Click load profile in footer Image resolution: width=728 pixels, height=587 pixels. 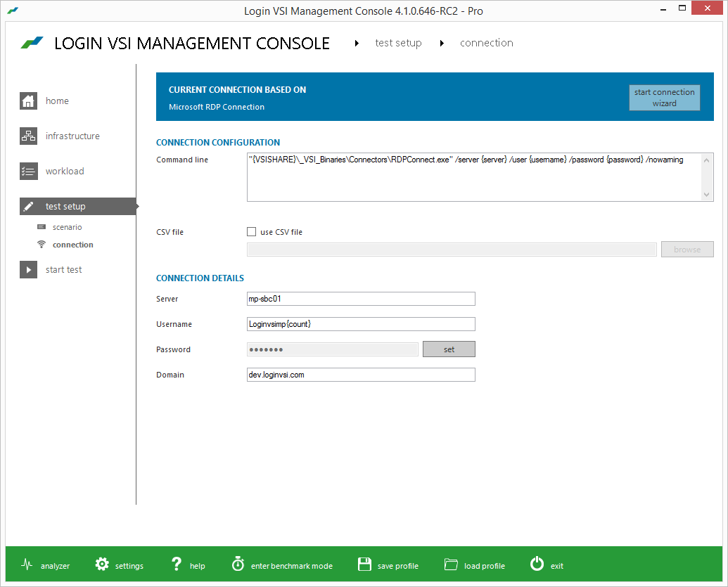point(484,566)
